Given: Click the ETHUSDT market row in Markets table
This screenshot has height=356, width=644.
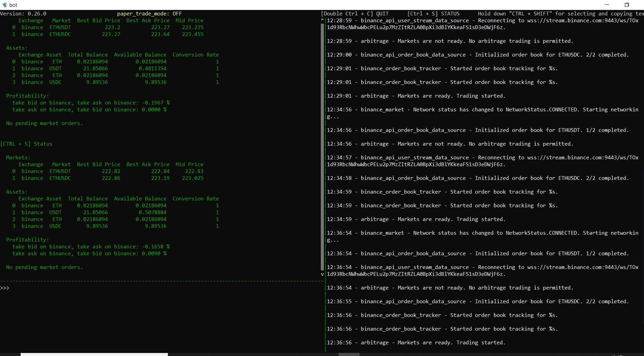Looking at the screenshot, I should (x=60, y=171).
